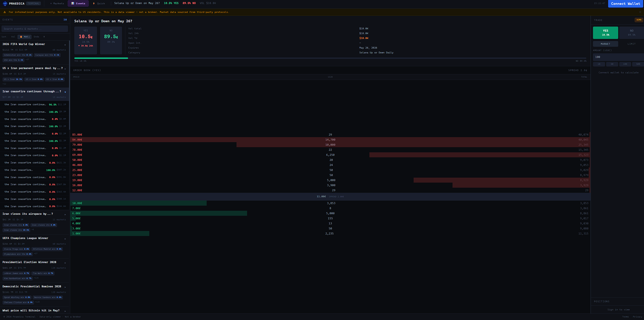The image size is (644, 320).
Task: Click the warning triangle icon in the banner
Action: coord(5,12)
